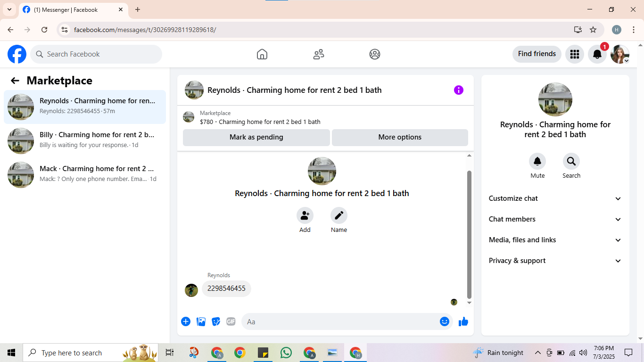Send a thumbs-up like
This screenshot has height=362, width=644.
(463, 321)
